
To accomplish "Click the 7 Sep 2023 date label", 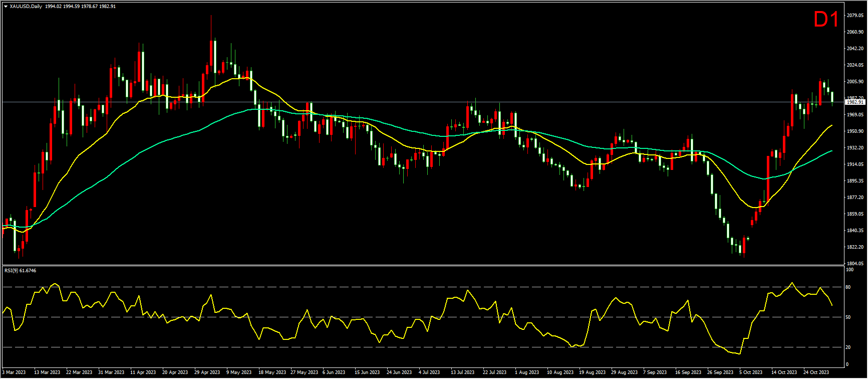I will pyautogui.click(x=655, y=372).
